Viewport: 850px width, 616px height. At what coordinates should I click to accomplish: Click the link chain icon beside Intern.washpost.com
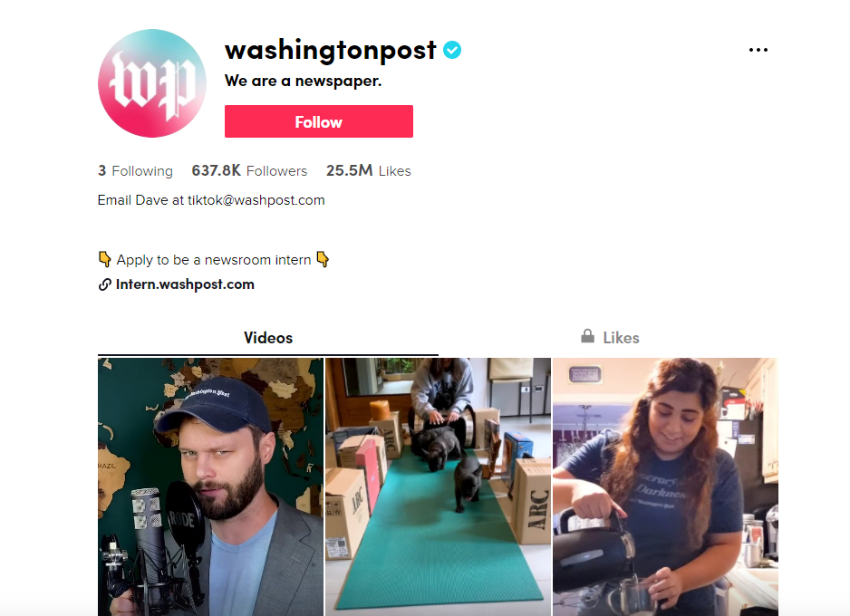click(x=104, y=284)
